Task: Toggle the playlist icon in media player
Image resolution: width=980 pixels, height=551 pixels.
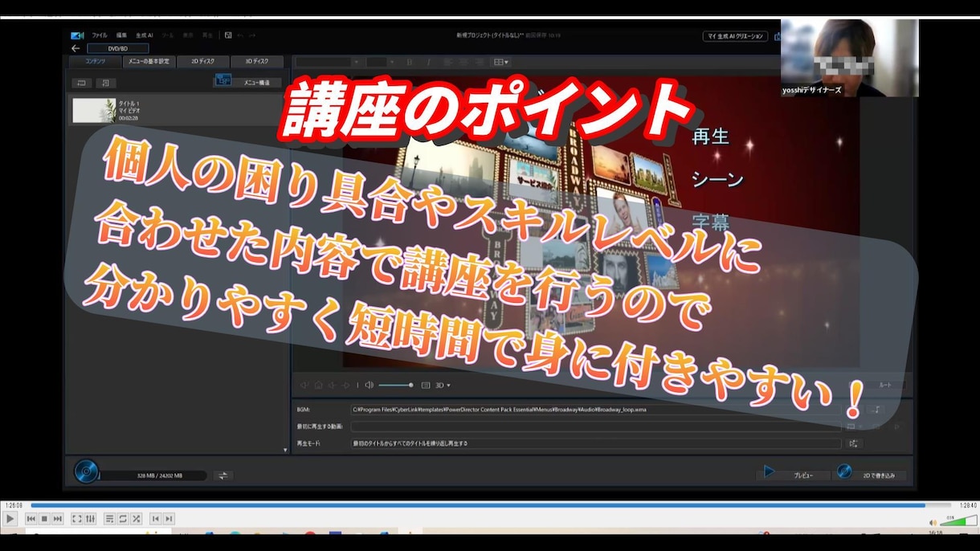Action: click(x=110, y=519)
